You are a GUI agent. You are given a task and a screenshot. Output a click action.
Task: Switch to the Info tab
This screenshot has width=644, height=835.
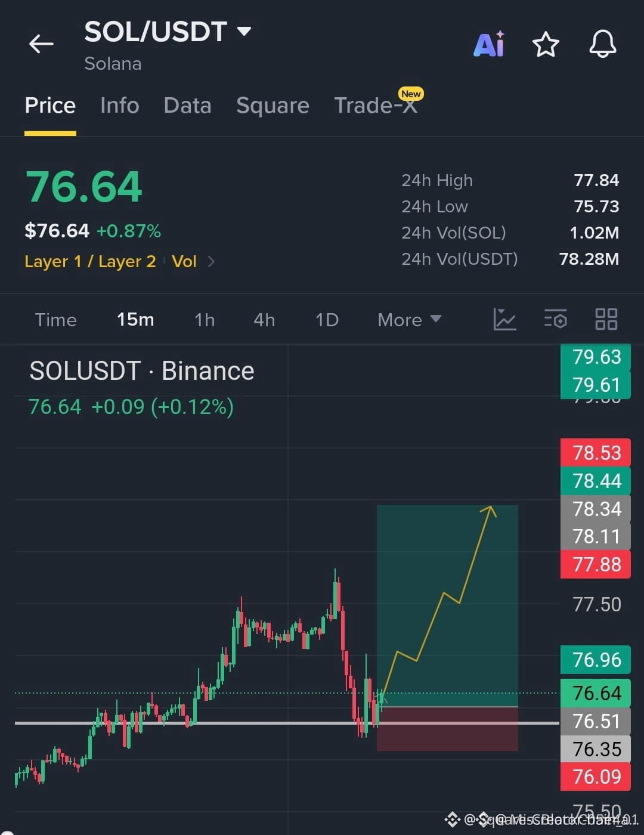tap(120, 106)
